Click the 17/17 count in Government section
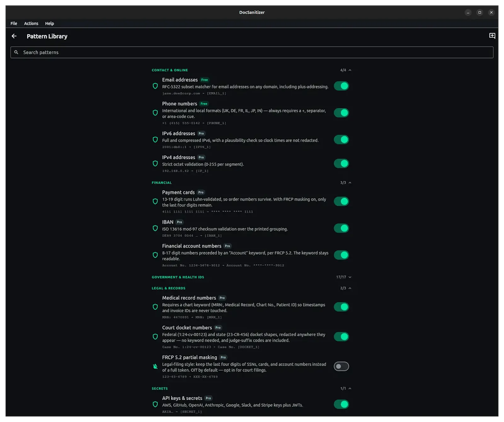 click(x=341, y=277)
